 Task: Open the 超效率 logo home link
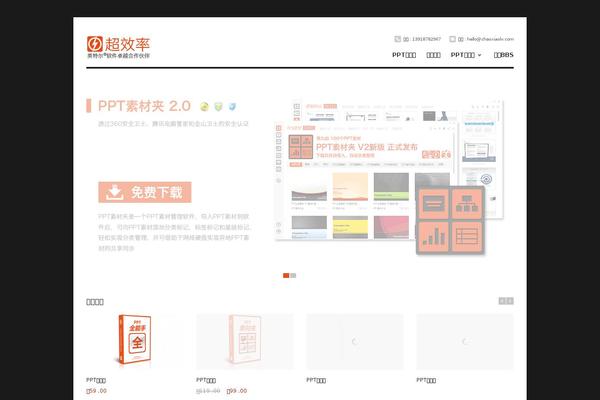[118, 47]
